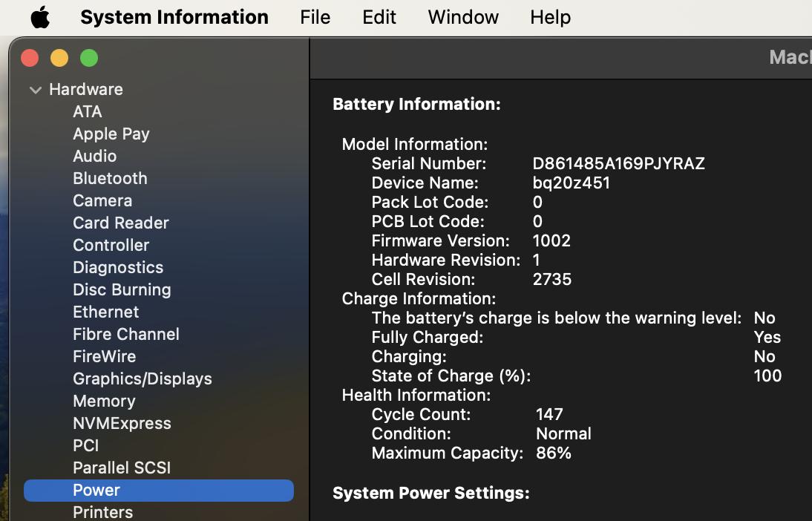Select FireWire in the sidebar

(105, 356)
